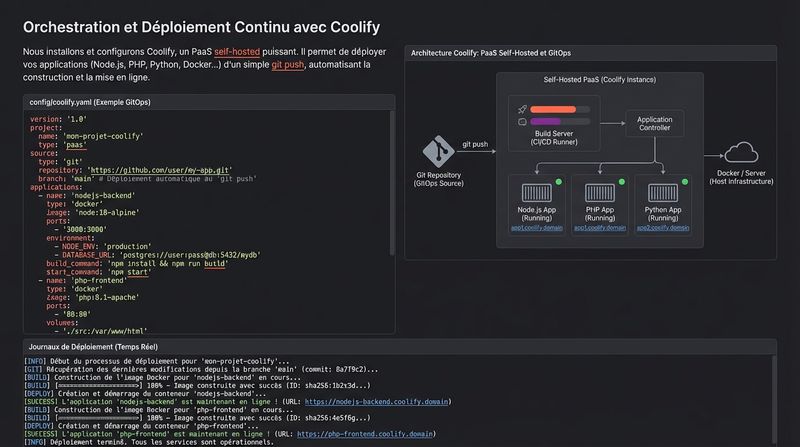Screen dimensions: 800x447
Task: Click the Node.js App container icon
Action: 537,193
